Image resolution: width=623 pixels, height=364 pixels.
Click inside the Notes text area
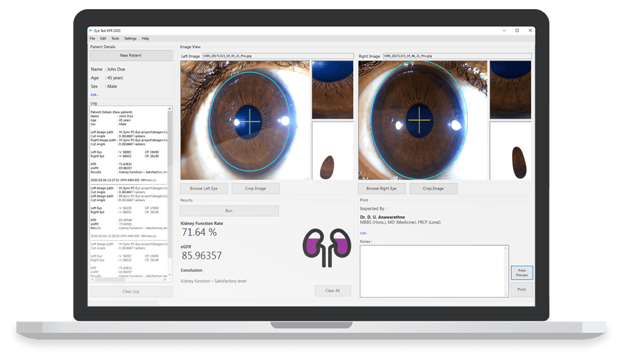[434, 271]
